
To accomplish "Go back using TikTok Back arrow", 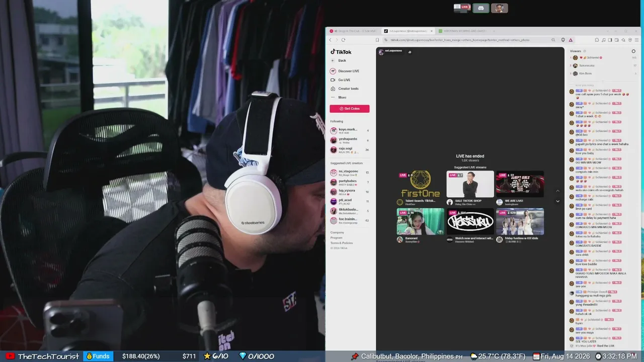I will pyautogui.click(x=333, y=60).
